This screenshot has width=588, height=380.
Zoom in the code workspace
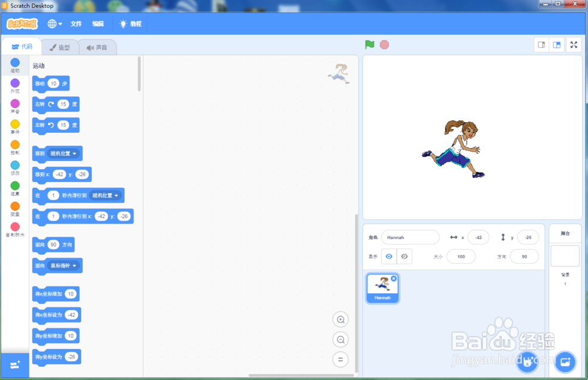[340, 320]
